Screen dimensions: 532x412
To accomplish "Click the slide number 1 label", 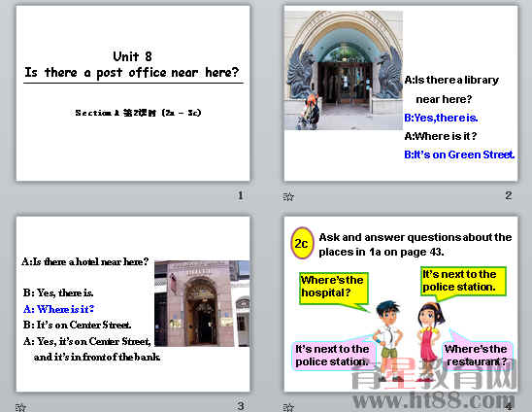I will pyautogui.click(x=240, y=195).
